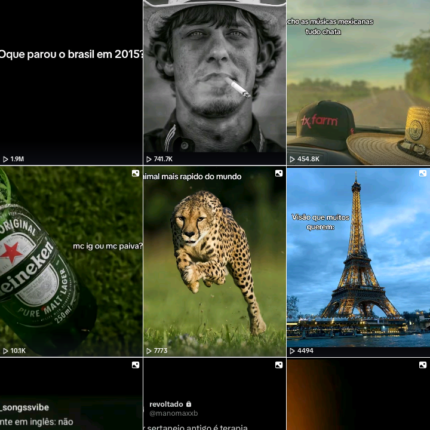Open the Heineken bottle photo post
This screenshot has height=430, width=430.
point(71,262)
